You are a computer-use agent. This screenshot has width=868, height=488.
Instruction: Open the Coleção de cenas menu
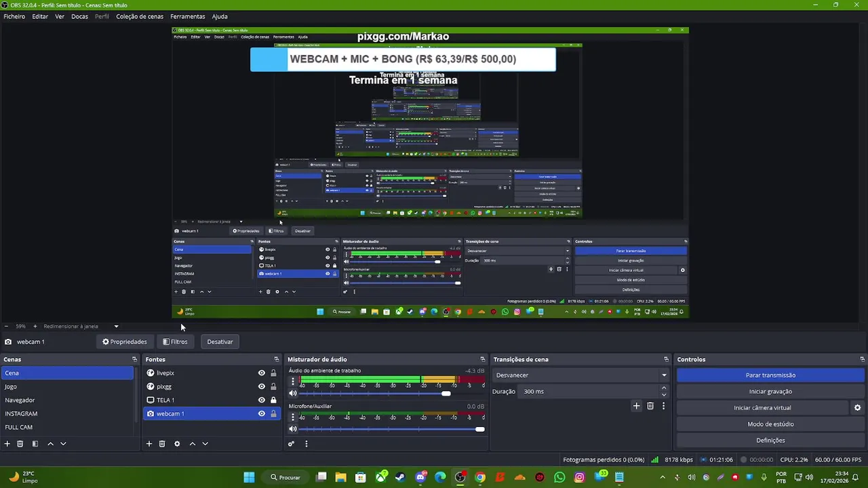[x=140, y=16]
